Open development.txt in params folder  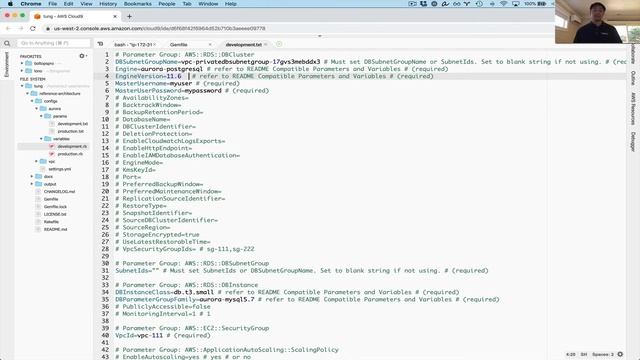pos(72,124)
